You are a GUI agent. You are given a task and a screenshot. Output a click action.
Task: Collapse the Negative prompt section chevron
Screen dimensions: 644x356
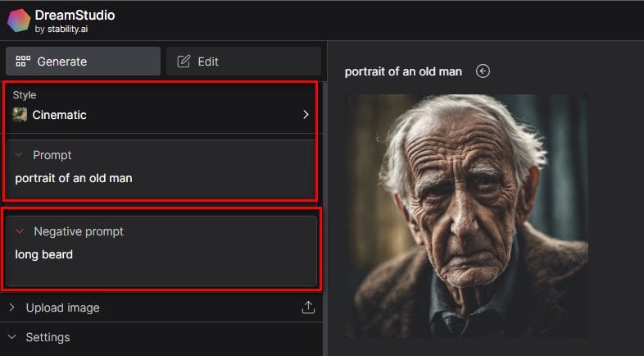[x=20, y=231]
